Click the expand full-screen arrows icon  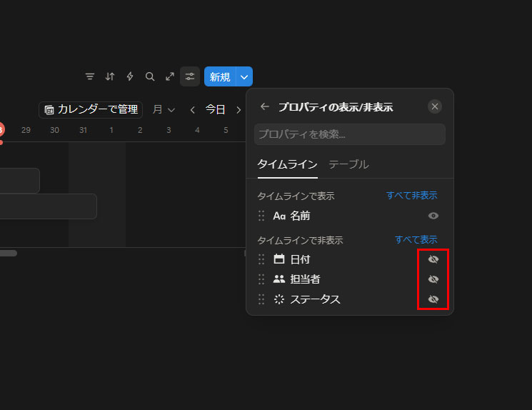pos(170,76)
